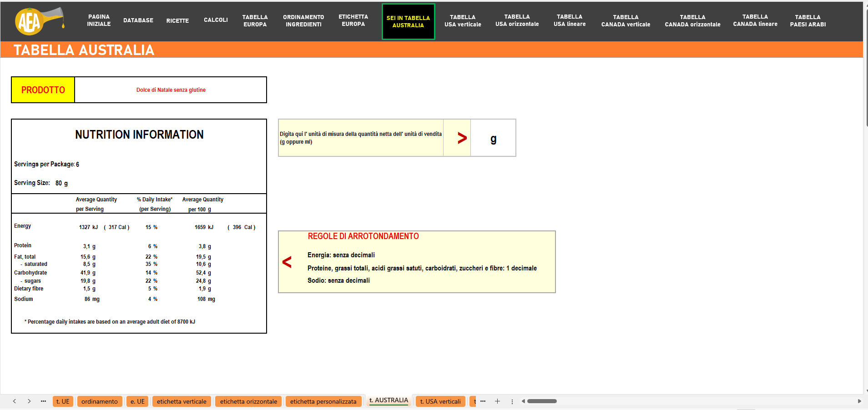Screen dimensions: 868x410
Task: Open TABELLA USA lineare
Action: [x=570, y=20]
